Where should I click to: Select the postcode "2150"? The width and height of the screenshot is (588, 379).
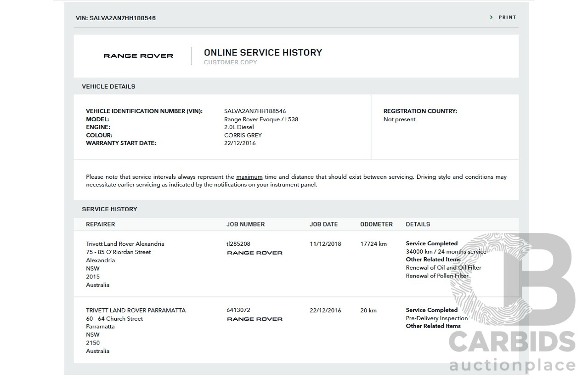click(x=93, y=343)
